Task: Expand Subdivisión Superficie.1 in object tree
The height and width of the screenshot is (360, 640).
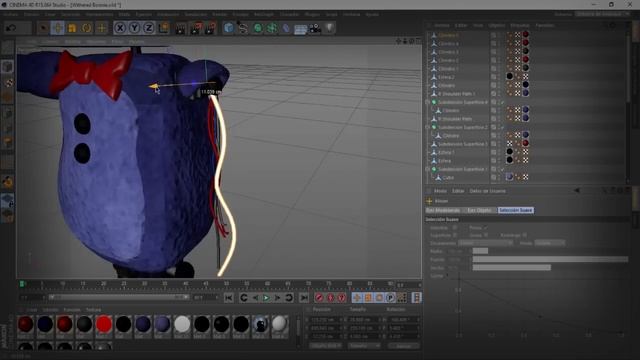Action: coord(428,169)
